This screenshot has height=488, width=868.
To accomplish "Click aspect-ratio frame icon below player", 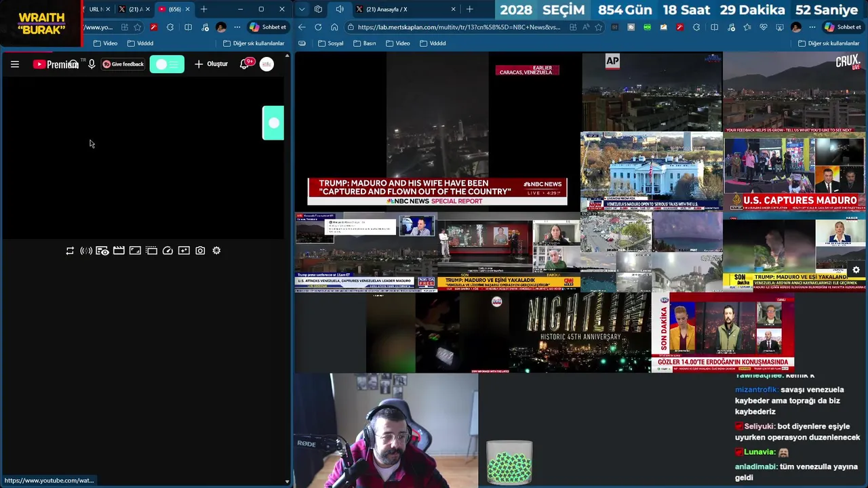I will point(135,251).
